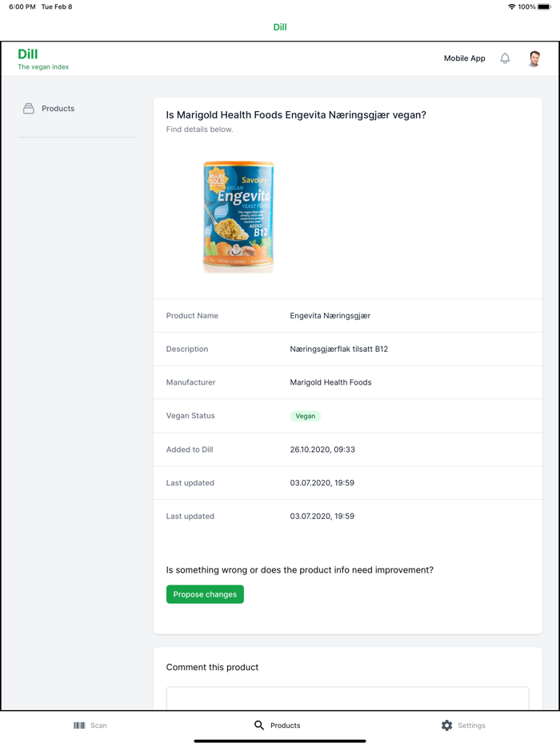Tap the barcode Scan icon
The image size is (560, 747).
click(79, 725)
